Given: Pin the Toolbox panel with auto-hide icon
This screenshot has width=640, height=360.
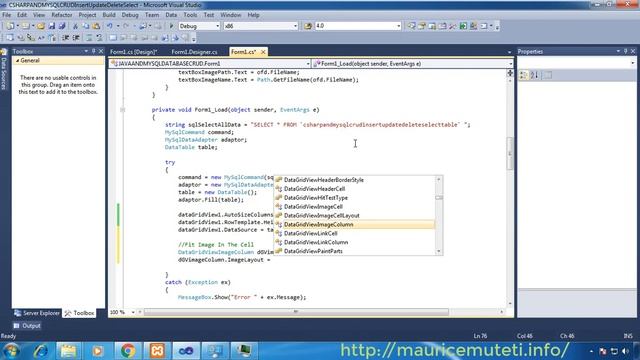Looking at the screenshot, I should pos(93,51).
